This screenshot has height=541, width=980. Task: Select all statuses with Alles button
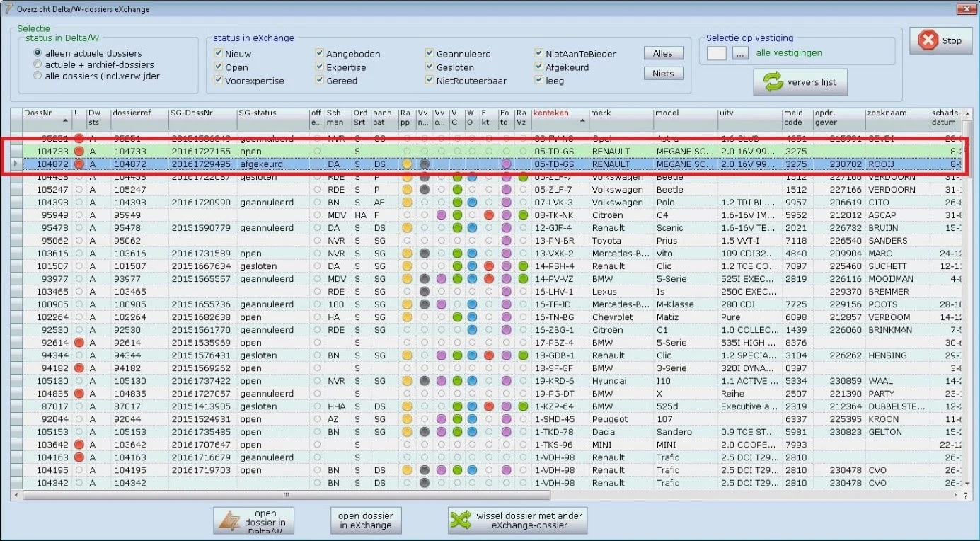[x=663, y=53]
